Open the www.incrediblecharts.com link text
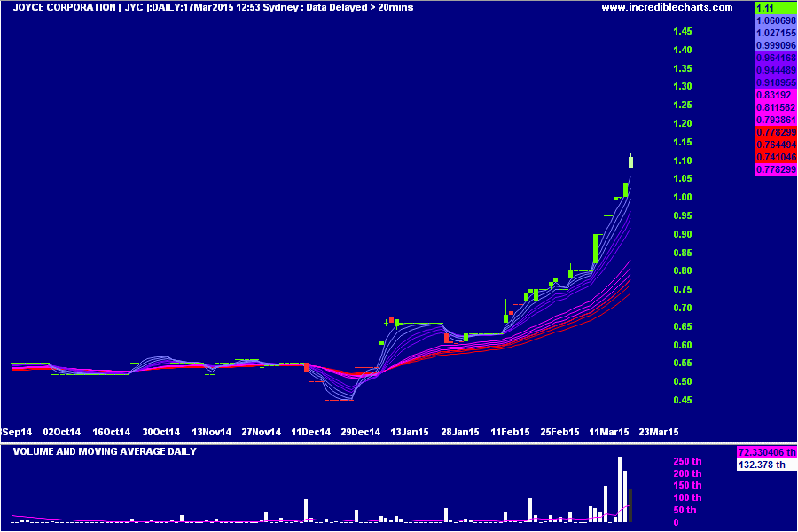Viewport: 798px width, 532px height. tap(667, 8)
